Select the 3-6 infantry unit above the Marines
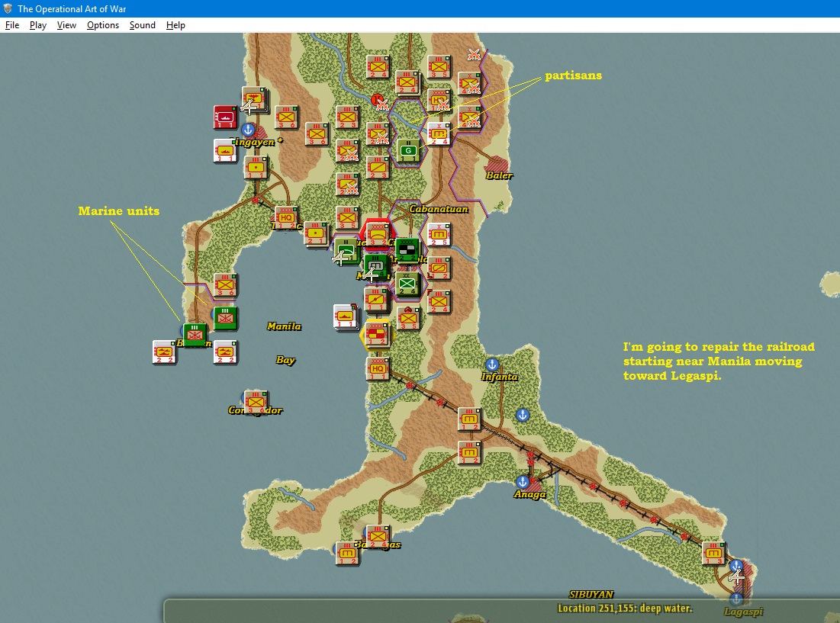The height and width of the screenshot is (623, 840). [x=225, y=284]
